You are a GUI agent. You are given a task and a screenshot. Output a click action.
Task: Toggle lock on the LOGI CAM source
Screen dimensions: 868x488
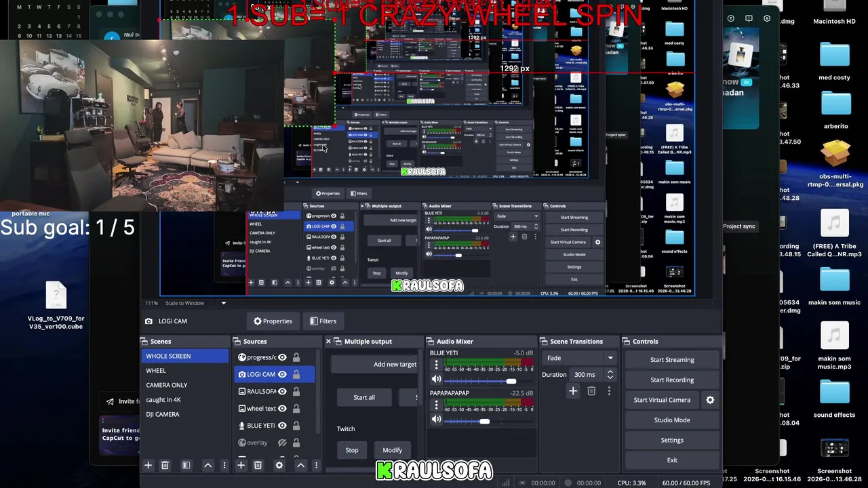[x=296, y=374]
